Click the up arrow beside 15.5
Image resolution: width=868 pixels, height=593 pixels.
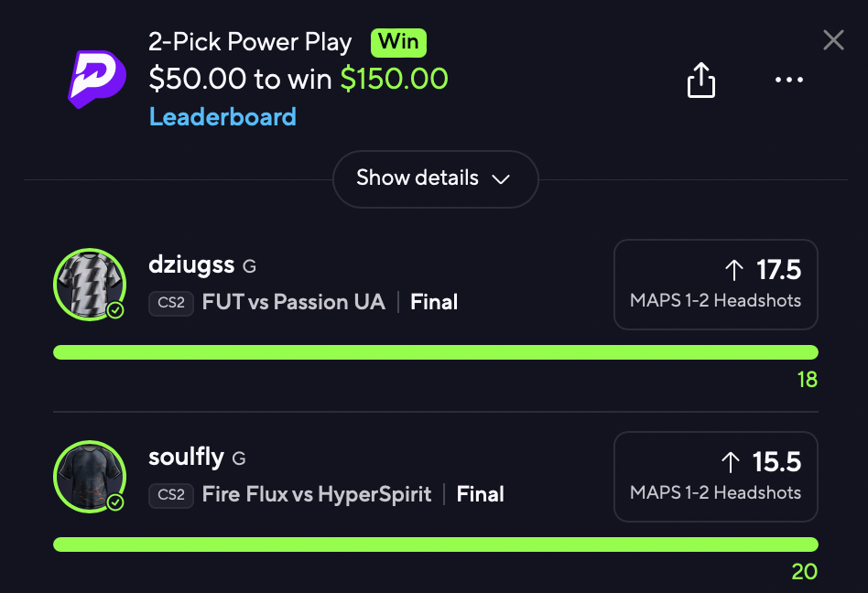[731, 462]
